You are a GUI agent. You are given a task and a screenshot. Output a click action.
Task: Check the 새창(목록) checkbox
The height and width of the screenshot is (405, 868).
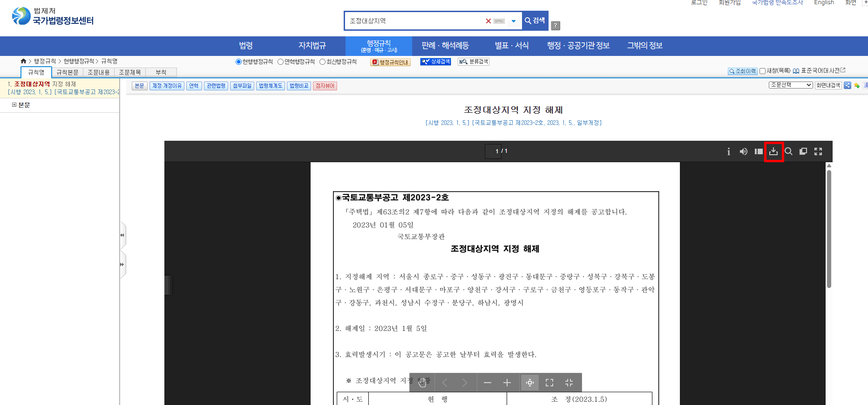762,71
